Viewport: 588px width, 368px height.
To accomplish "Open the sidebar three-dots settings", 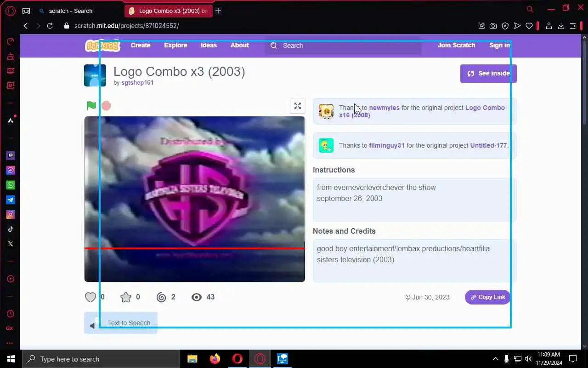I will (10, 343).
